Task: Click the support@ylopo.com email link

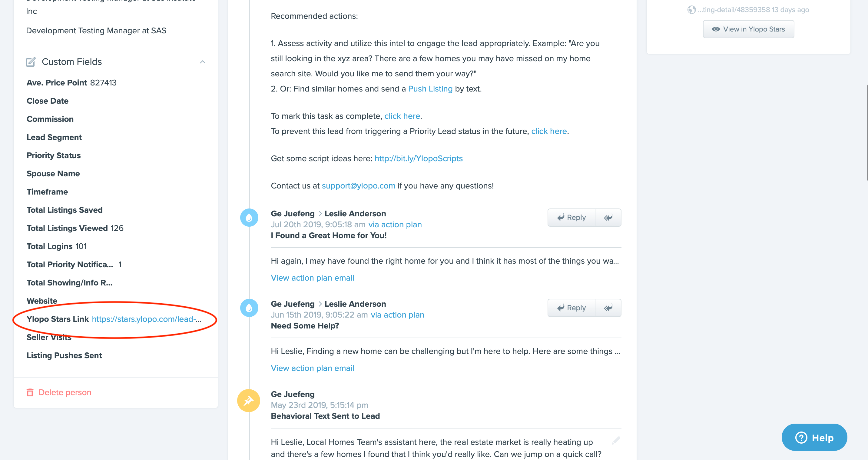Action: pyautogui.click(x=358, y=186)
